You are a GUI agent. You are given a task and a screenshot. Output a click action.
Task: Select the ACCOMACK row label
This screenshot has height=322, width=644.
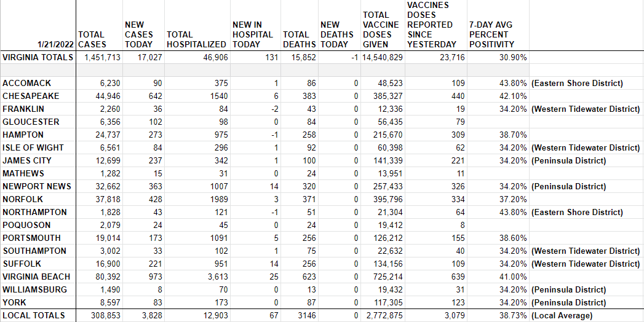(26, 84)
